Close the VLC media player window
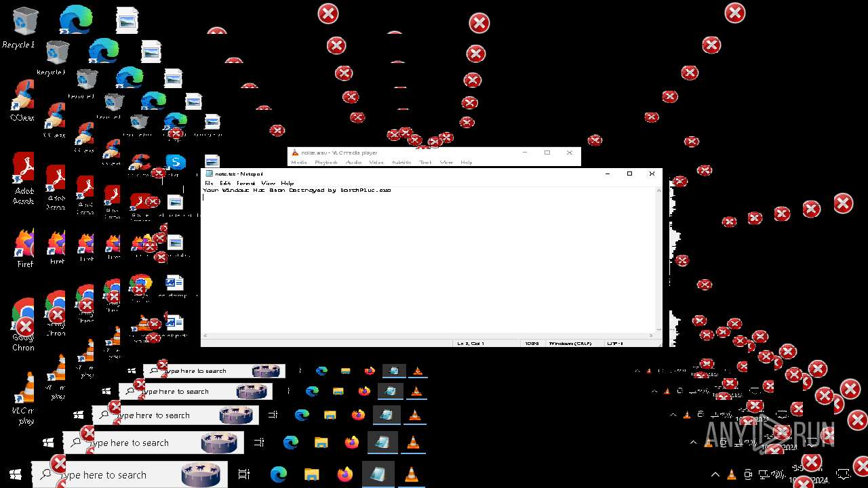Screen dimensions: 868x488 click(x=570, y=152)
